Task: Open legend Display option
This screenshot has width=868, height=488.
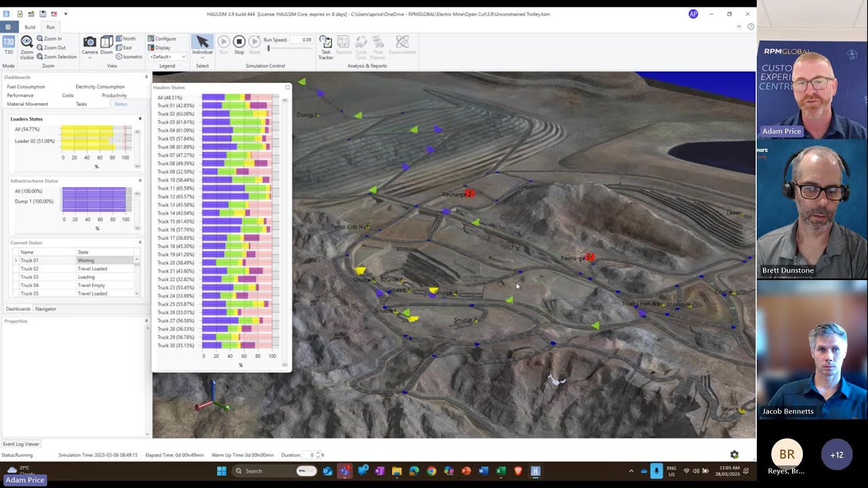Action: tap(159, 47)
